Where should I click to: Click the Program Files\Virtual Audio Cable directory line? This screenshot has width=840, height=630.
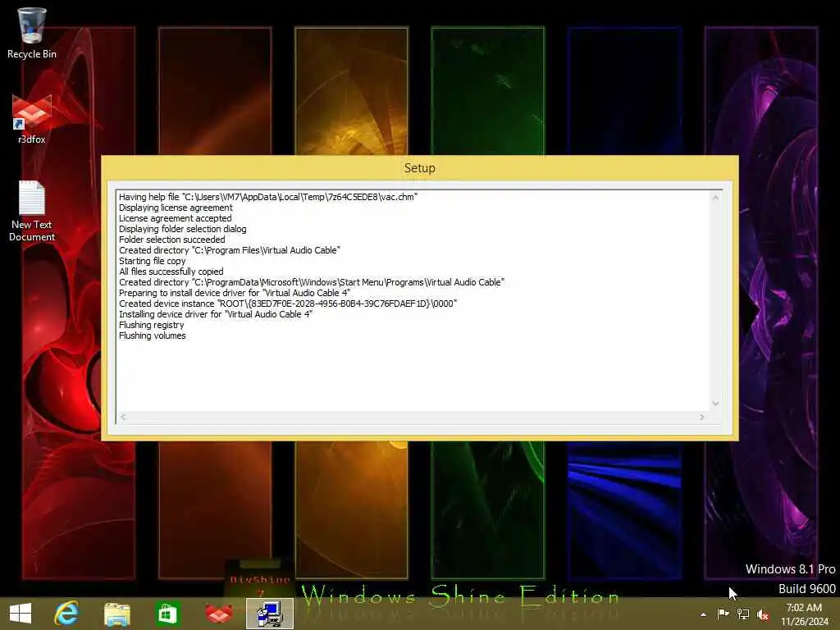(x=230, y=250)
